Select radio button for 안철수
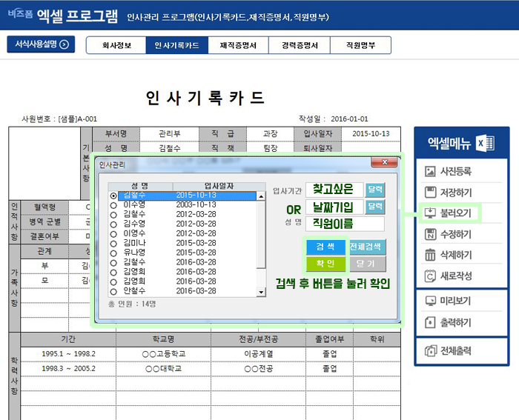This screenshot has height=420, width=519. [x=113, y=292]
